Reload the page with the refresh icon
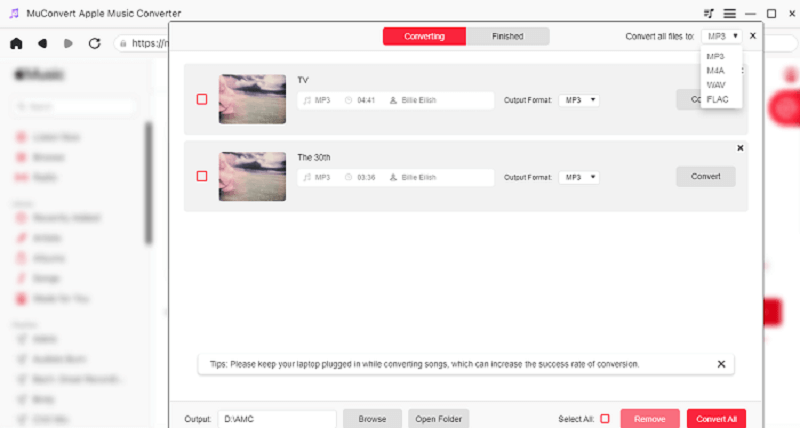Screen dimensions: 800x428 coord(95,43)
